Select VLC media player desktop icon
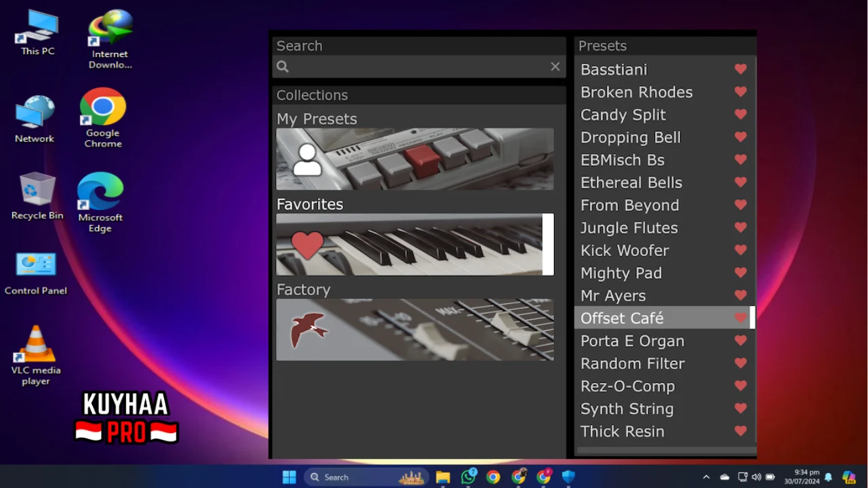Image resolution: width=868 pixels, height=488 pixels. 36,356
